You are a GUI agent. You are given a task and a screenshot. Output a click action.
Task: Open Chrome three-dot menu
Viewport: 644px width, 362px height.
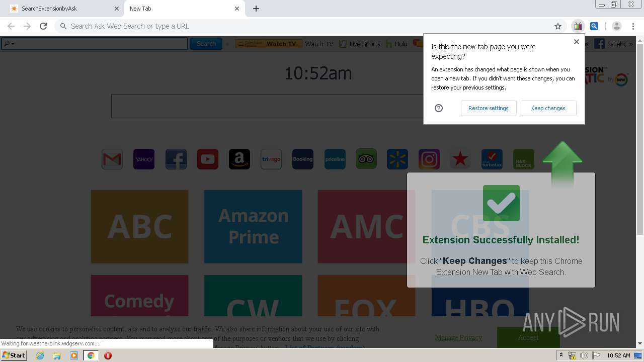click(633, 26)
